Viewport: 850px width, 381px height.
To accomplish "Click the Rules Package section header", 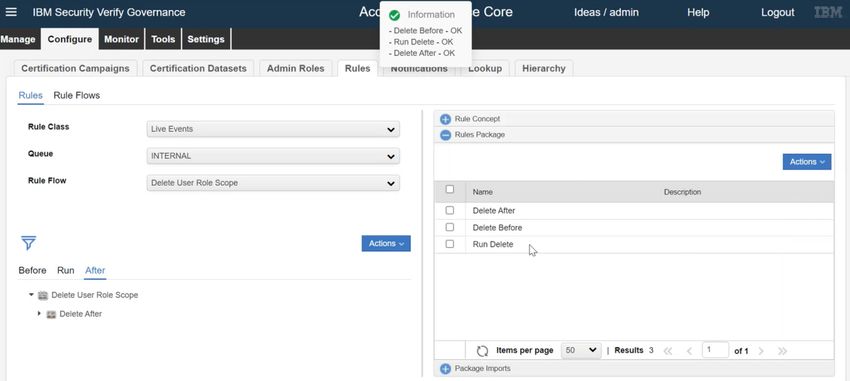I will coord(634,135).
